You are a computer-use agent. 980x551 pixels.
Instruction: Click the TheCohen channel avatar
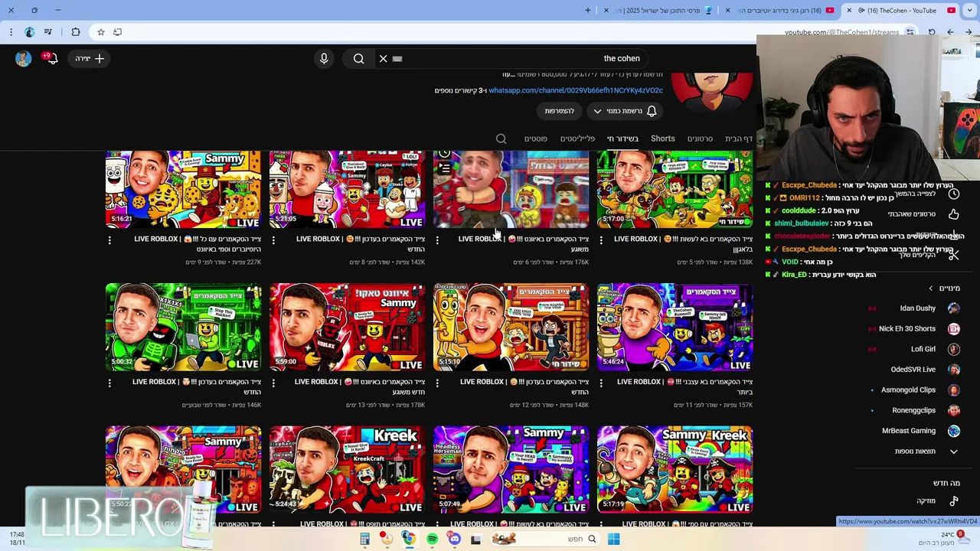click(x=711, y=92)
